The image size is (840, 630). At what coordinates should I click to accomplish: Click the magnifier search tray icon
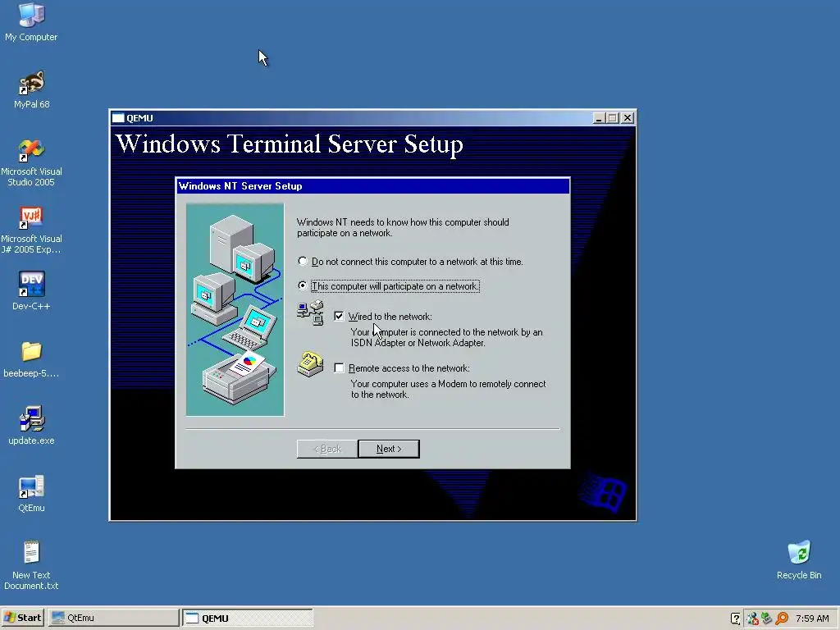point(782,619)
